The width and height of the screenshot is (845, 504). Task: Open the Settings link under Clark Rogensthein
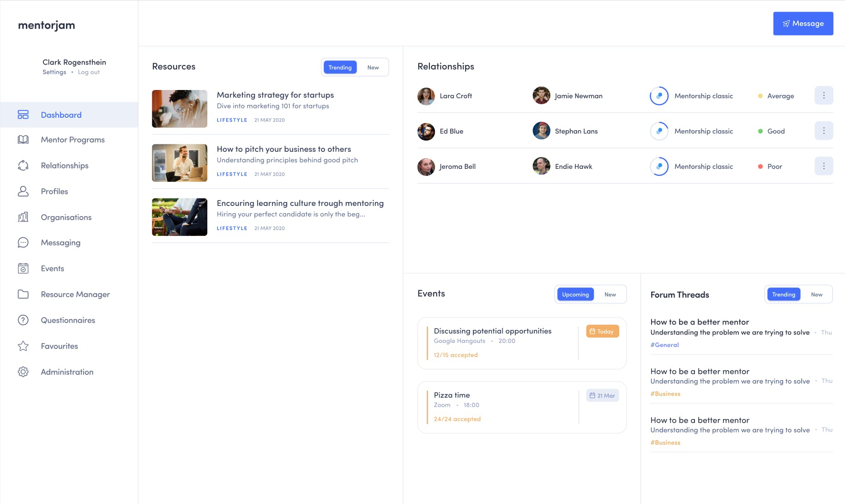[54, 72]
